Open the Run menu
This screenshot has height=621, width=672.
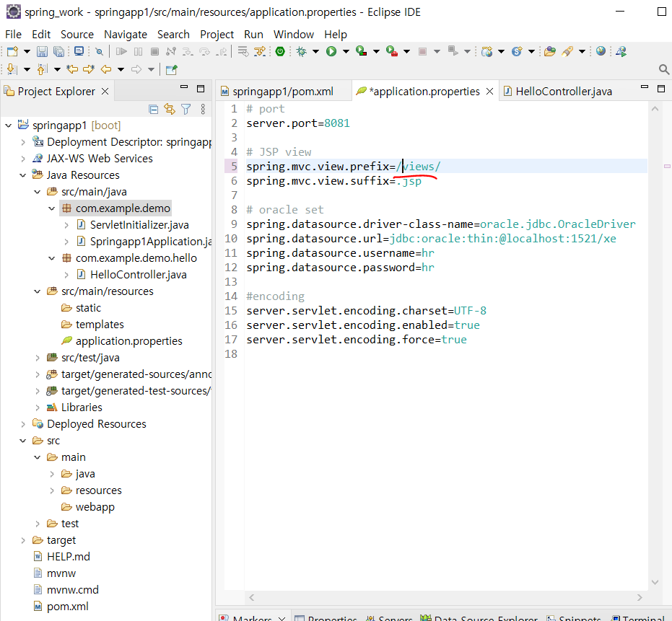pyautogui.click(x=253, y=35)
